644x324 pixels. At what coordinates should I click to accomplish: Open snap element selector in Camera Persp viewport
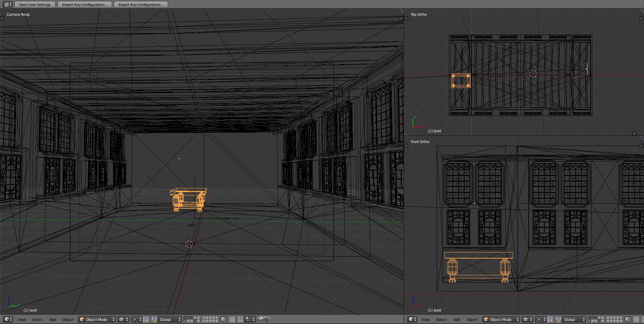pyautogui.click(x=250, y=319)
